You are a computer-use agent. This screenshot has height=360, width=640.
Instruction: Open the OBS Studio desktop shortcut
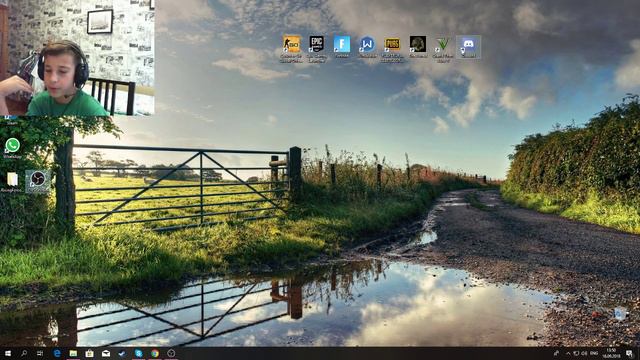pyautogui.click(x=38, y=182)
